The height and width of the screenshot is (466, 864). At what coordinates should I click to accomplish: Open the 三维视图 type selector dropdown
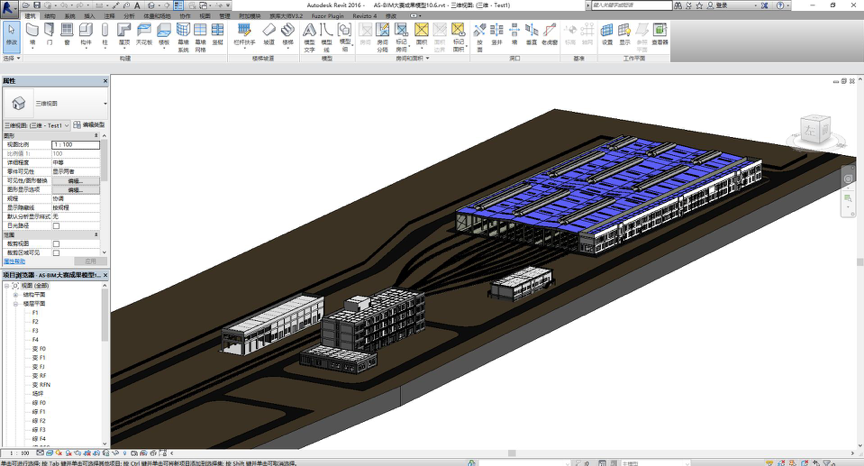[x=104, y=103]
